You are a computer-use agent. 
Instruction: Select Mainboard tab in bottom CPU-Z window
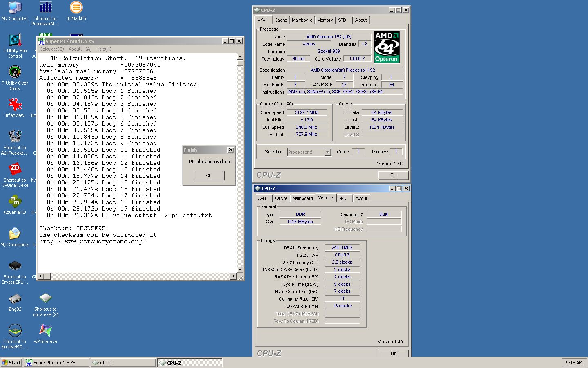click(x=303, y=198)
